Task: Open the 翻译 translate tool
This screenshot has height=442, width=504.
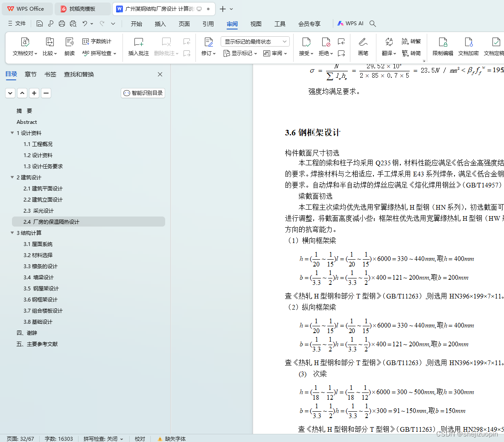Action: click(389, 47)
